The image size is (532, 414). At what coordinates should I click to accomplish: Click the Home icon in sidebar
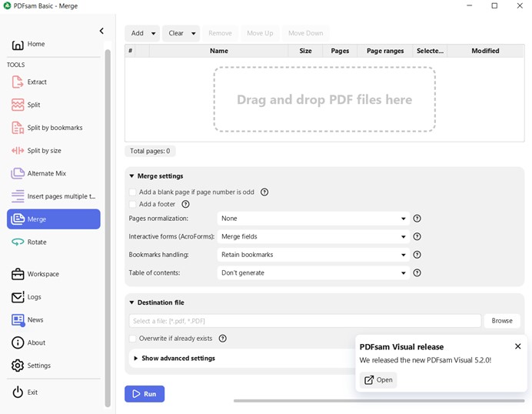[x=18, y=45]
